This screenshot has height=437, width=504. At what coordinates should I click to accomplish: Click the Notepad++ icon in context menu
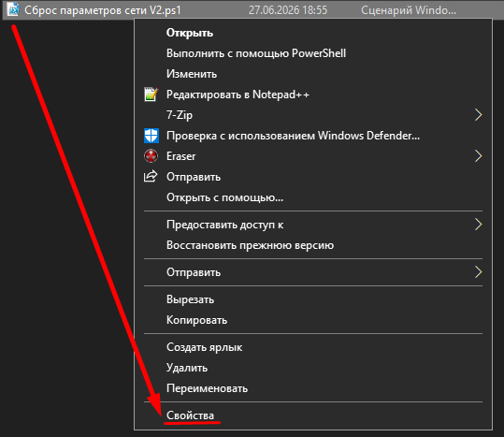(x=151, y=95)
